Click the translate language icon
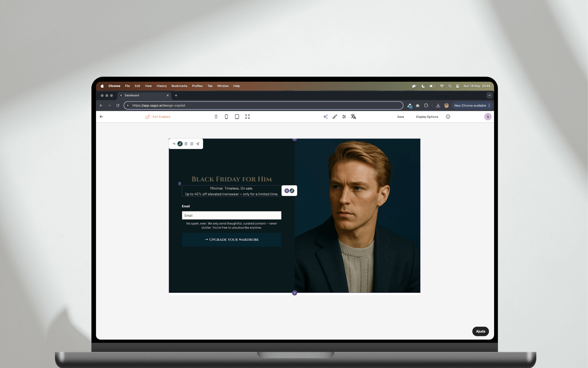This screenshot has width=588, height=368. click(x=353, y=117)
